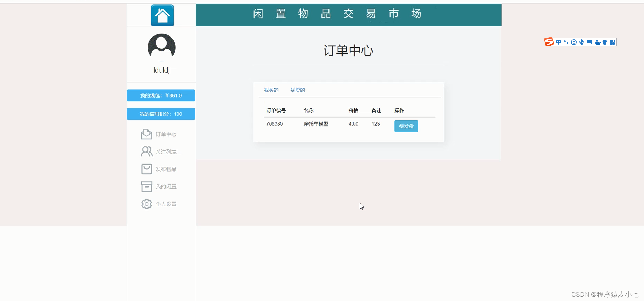Click the 操作 column header
This screenshot has height=301, width=644.
[x=399, y=111]
